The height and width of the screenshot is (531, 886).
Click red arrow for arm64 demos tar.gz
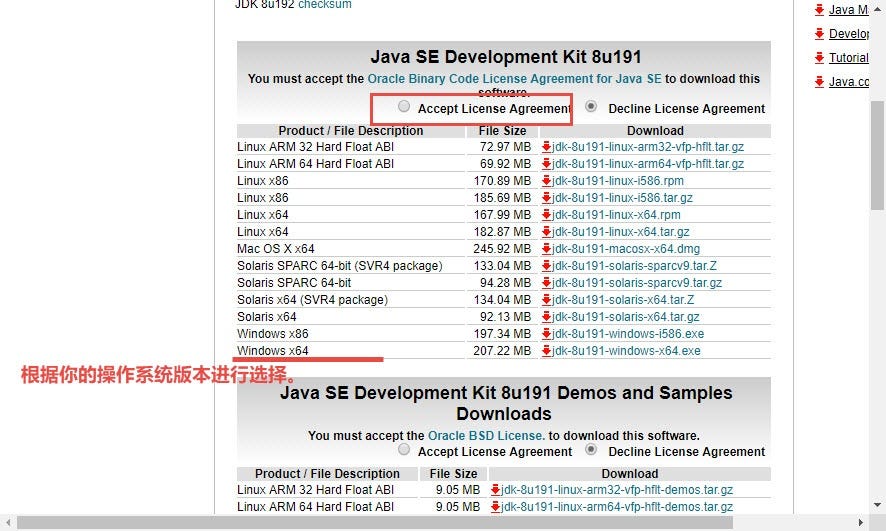496,507
